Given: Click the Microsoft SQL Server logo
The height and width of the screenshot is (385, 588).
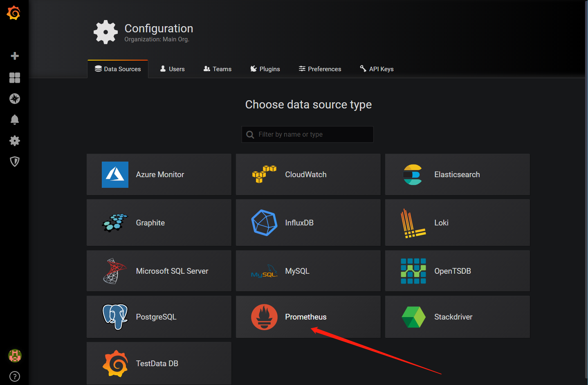Looking at the screenshot, I should (114, 271).
